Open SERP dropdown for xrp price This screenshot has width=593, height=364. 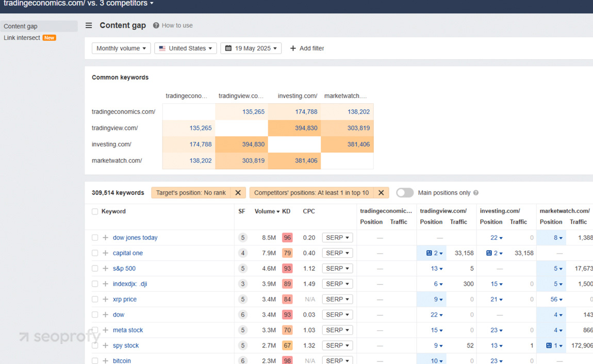coord(337,299)
